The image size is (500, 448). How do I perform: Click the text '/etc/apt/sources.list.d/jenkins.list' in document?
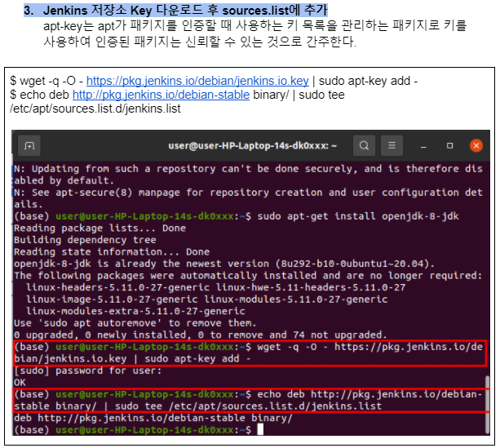click(95, 109)
